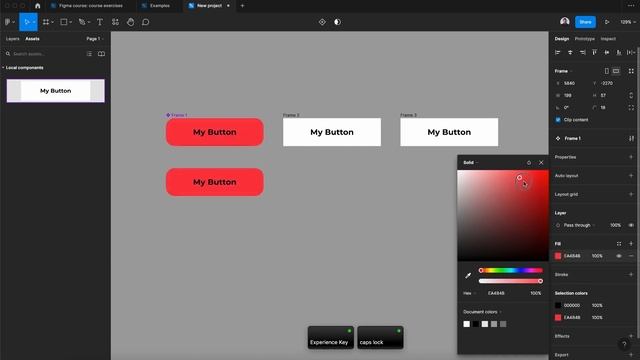Open Document colors dropdown
The width and height of the screenshot is (640, 360).
click(x=482, y=312)
